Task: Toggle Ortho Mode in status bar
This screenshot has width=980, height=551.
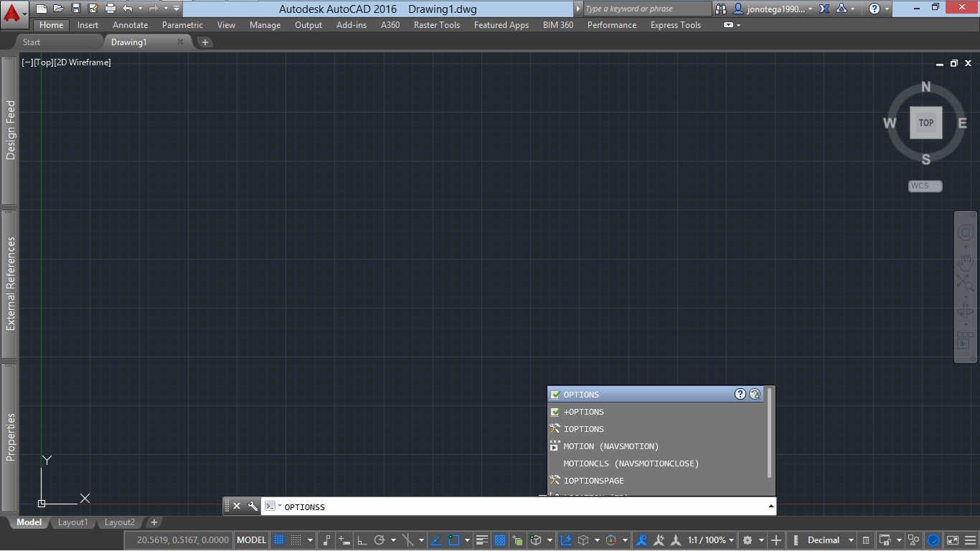Action: (x=362, y=540)
